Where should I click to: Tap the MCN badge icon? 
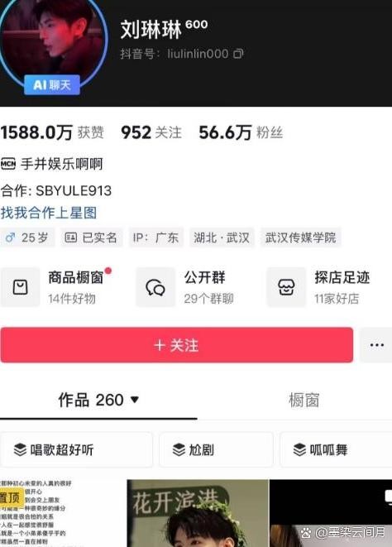pyautogui.click(x=8, y=164)
